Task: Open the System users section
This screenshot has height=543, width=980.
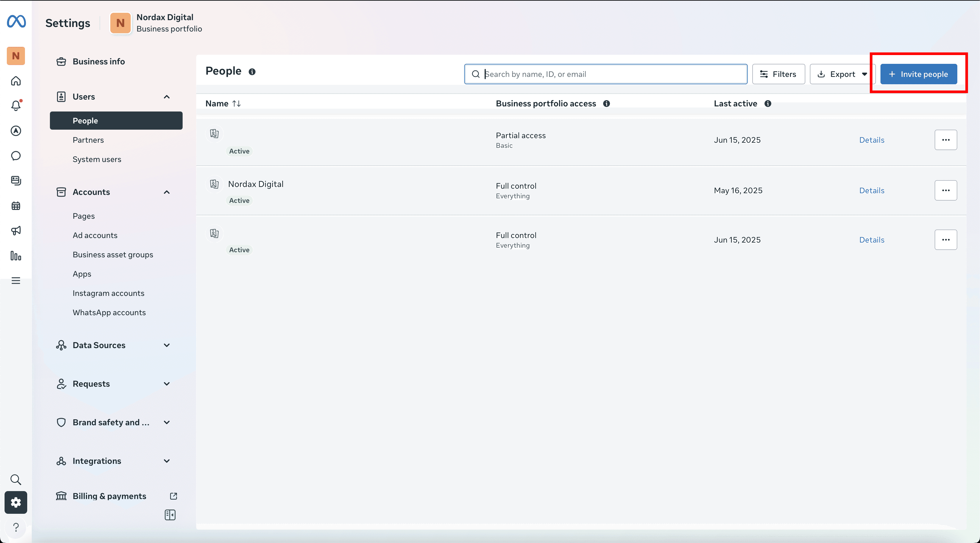Action: (x=97, y=159)
